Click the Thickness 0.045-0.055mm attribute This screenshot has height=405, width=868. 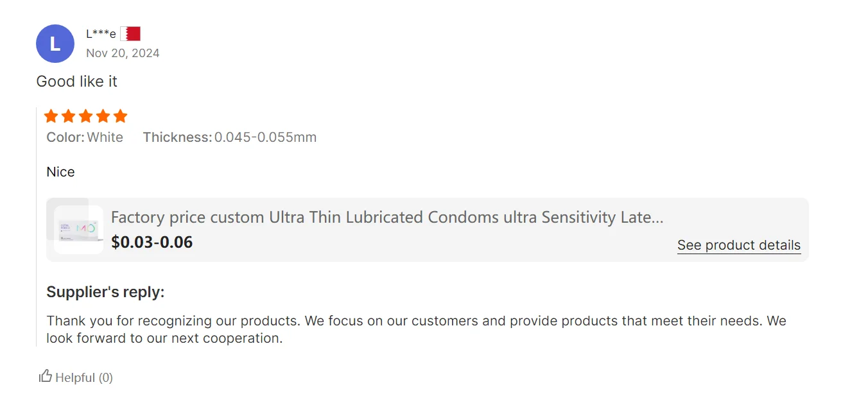coord(229,137)
